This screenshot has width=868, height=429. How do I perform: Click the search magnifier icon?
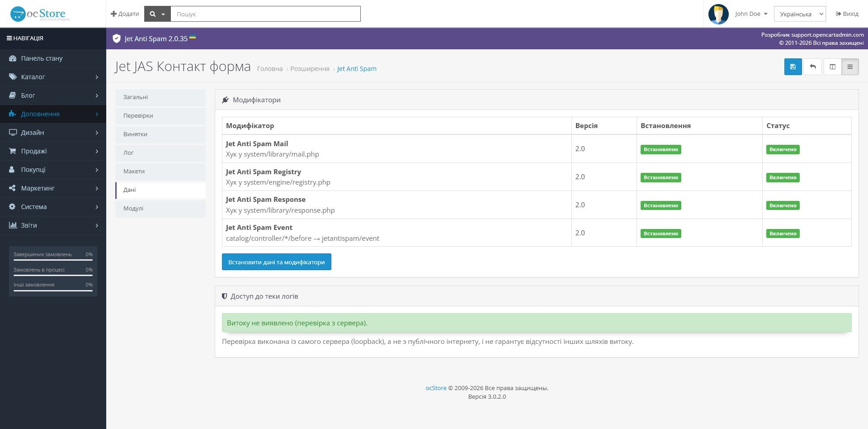153,14
